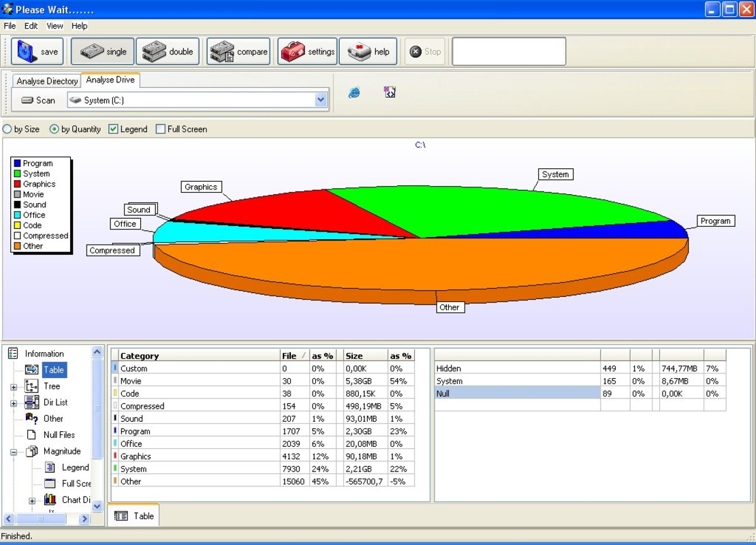Image resolution: width=756 pixels, height=545 pixels.
Task: Open the help first-aid button
Action: tap(368, 51)
